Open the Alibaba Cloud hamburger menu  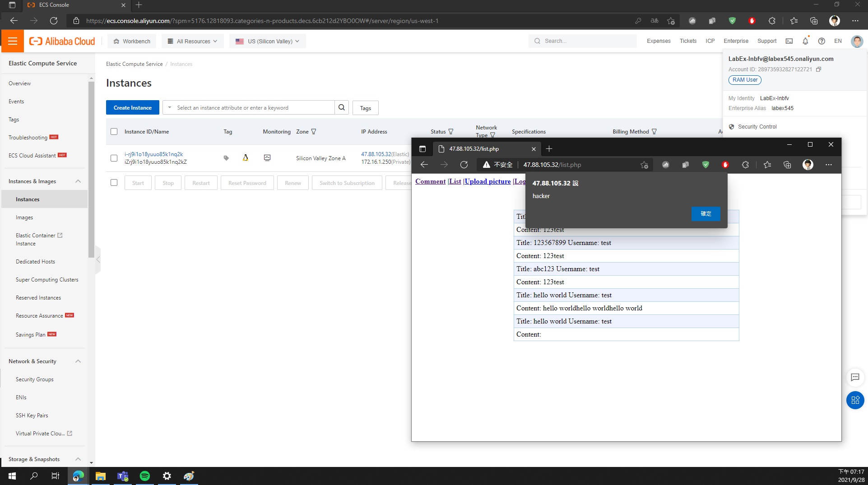click(x=13, y=41)
